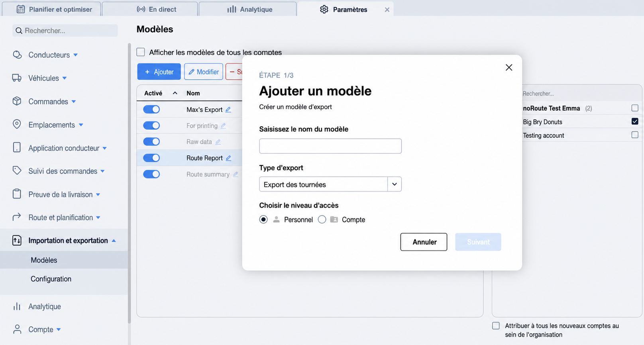
Task: Expand the Véhicules menu arrow
Action: pos(65,78)
